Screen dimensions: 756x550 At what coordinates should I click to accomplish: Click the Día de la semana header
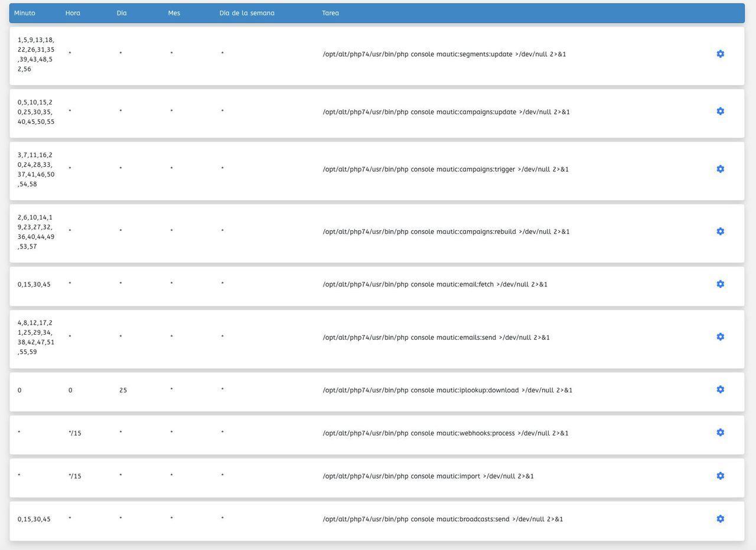pyautogui.click(x=247, y=13)
